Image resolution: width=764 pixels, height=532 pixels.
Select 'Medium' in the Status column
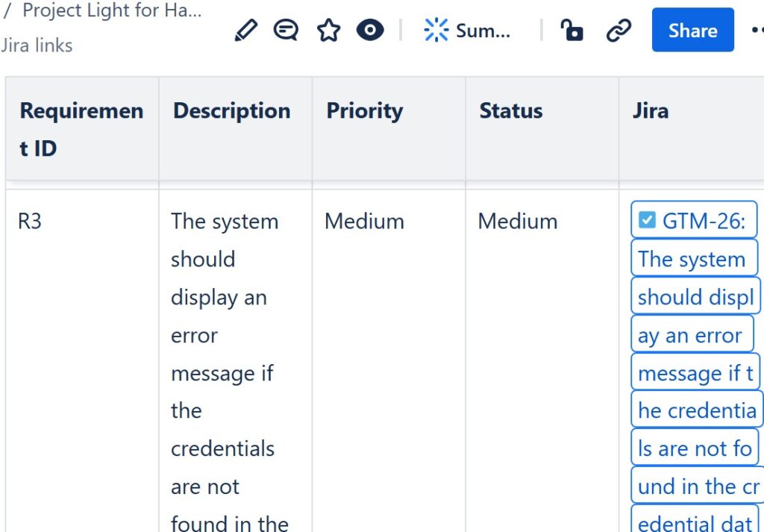(518, 221)
